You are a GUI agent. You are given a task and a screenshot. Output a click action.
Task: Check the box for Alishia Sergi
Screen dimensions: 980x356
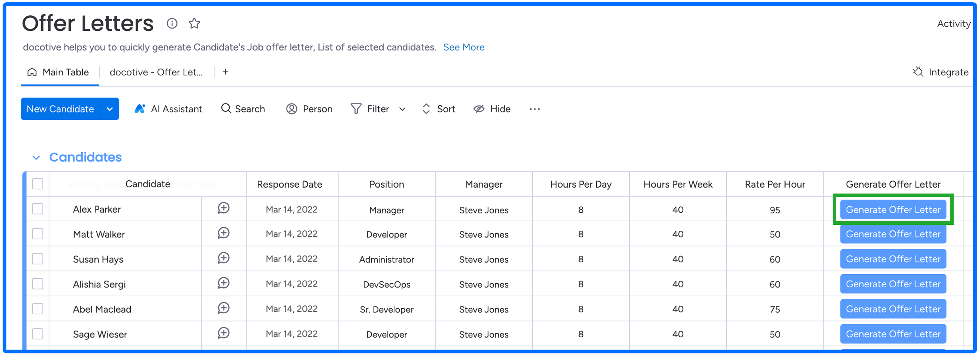38,284
